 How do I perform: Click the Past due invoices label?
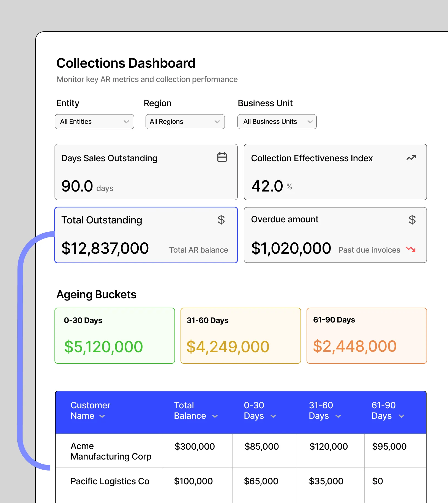pos(369,250)
